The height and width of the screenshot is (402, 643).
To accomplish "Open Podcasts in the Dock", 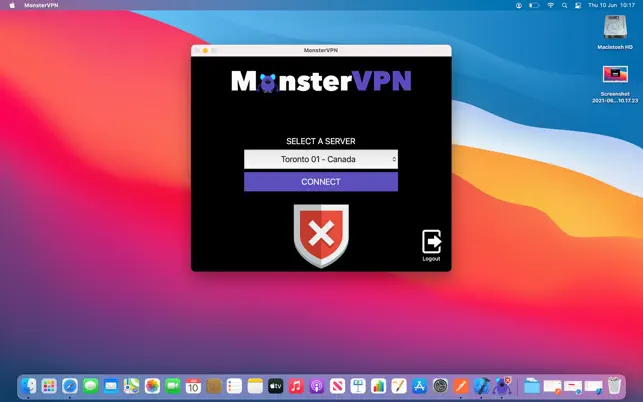I will 317,386.
